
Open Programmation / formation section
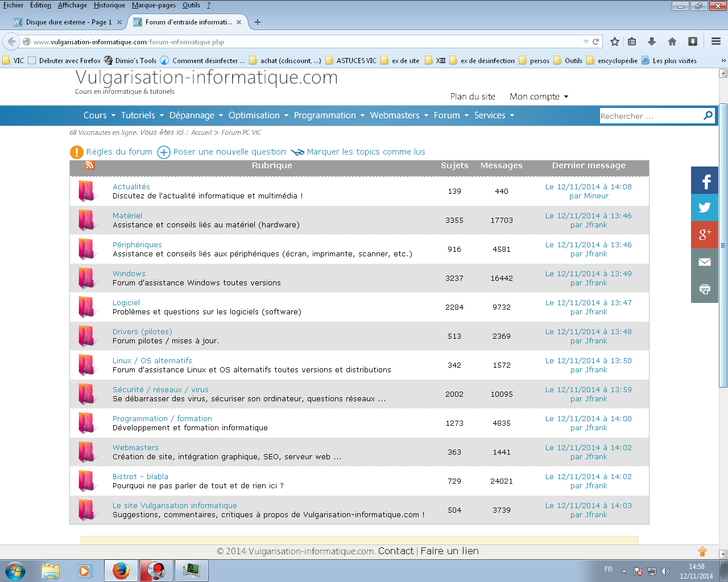pos(162,418)
